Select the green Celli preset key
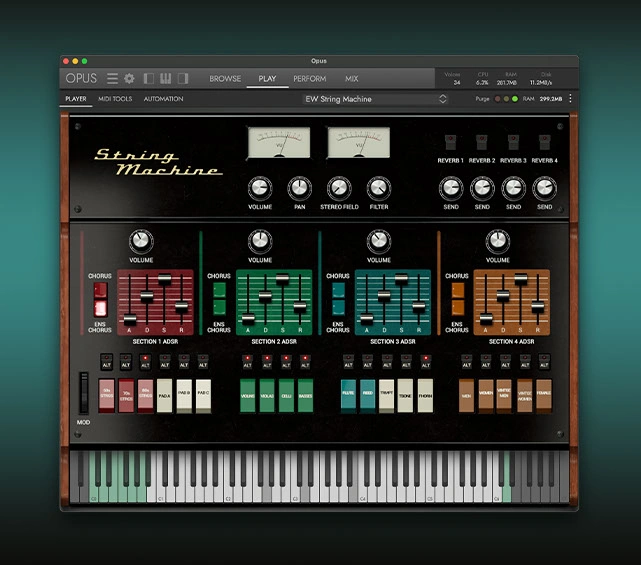Screen dimensions: 641x565 click(x=286, y=395)
